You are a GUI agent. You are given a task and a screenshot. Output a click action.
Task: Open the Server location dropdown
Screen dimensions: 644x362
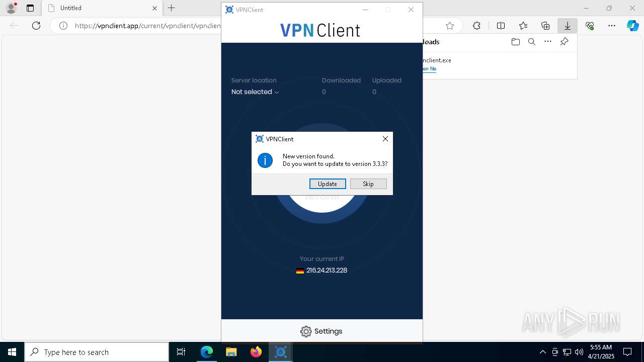coord(255,92)
